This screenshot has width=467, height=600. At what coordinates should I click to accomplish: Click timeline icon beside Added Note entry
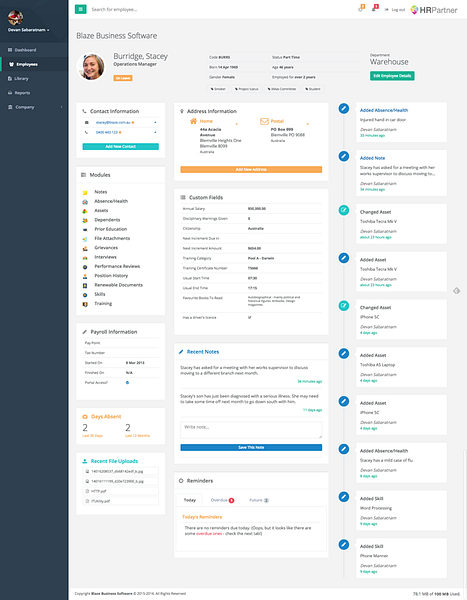[344, 156]
